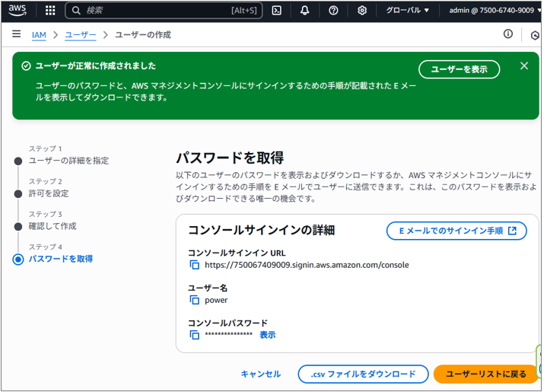Open the services grid menu

pos(50,11)
